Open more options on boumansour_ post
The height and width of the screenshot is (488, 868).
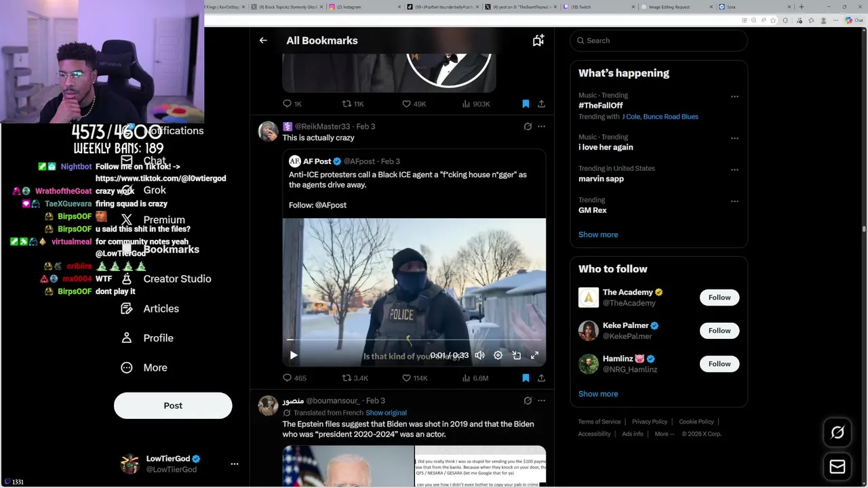click(x=541, y=401)
